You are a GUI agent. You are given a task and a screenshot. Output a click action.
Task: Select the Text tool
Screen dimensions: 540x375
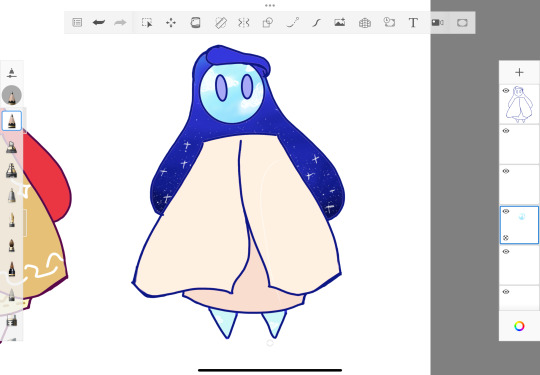coord(413,23)
